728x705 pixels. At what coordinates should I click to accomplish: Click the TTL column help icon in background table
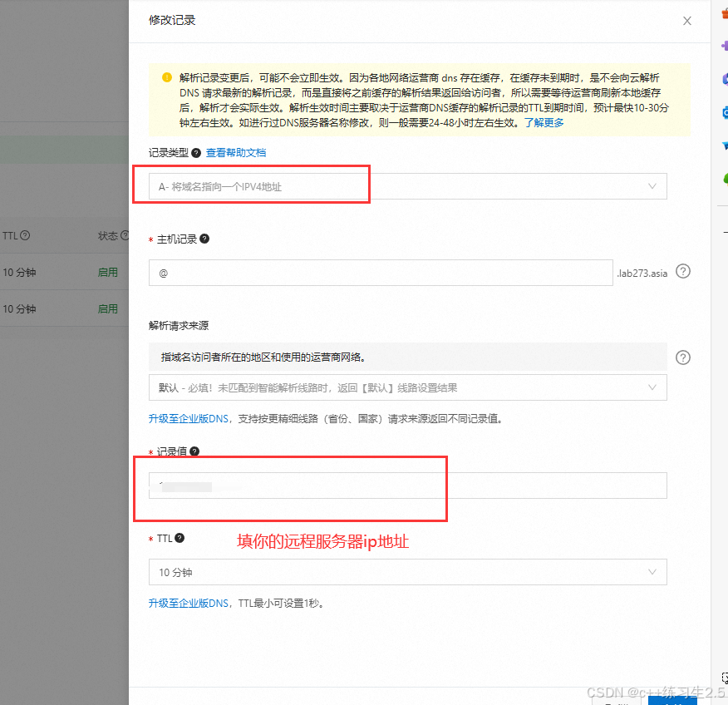coord(25,235)
